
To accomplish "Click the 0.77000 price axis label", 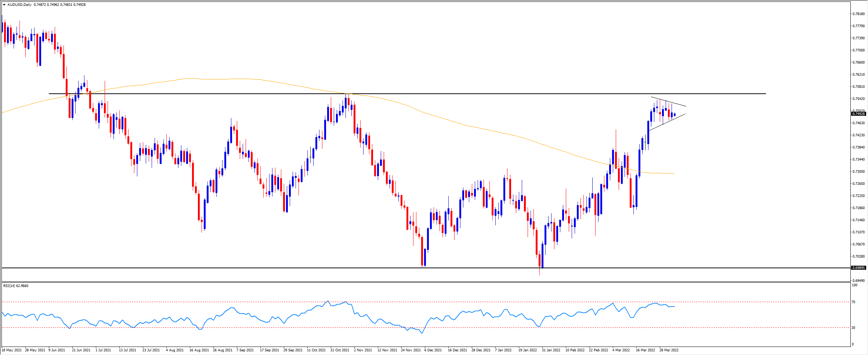I will [858, 50].
